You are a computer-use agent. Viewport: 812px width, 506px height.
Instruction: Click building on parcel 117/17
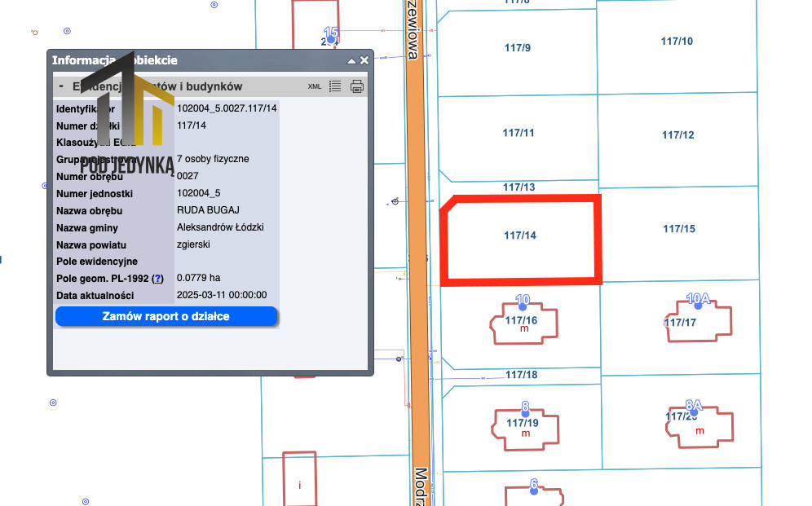[x=698, y=322]
